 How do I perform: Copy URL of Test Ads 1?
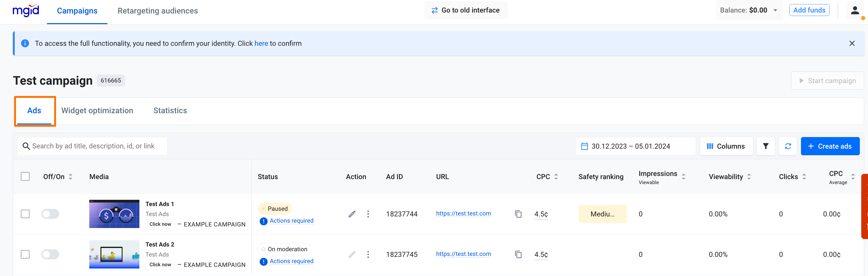tap(518, 214)
